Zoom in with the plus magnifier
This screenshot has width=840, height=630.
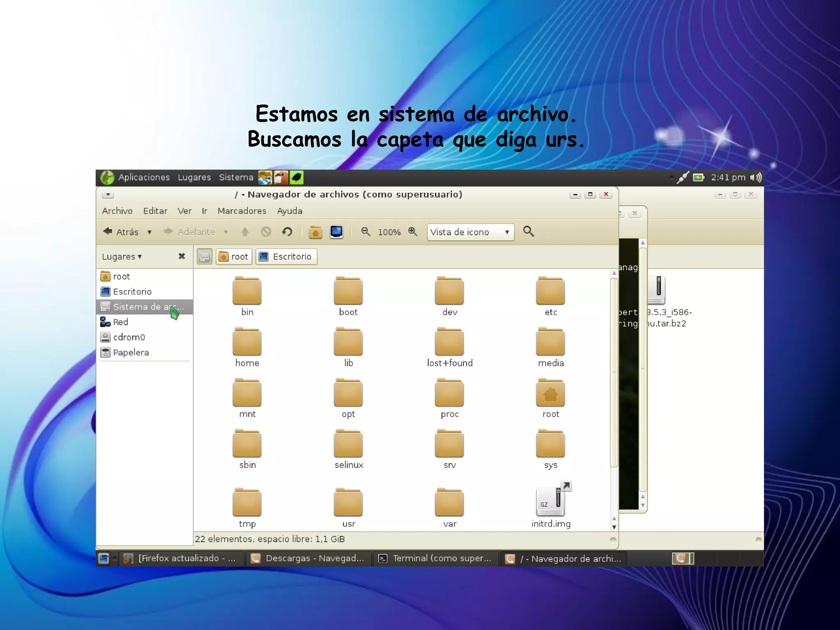pos(413,232)
